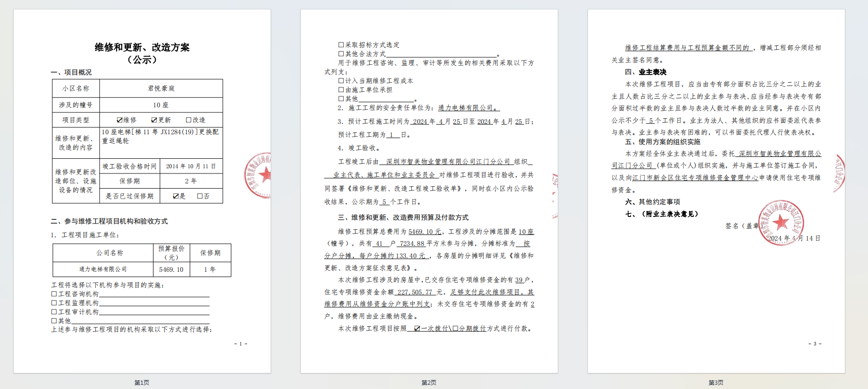Click the 第1页 page label
Image resolution: width=868 pixels, height=389 pixels.
(x=142, y=382)
